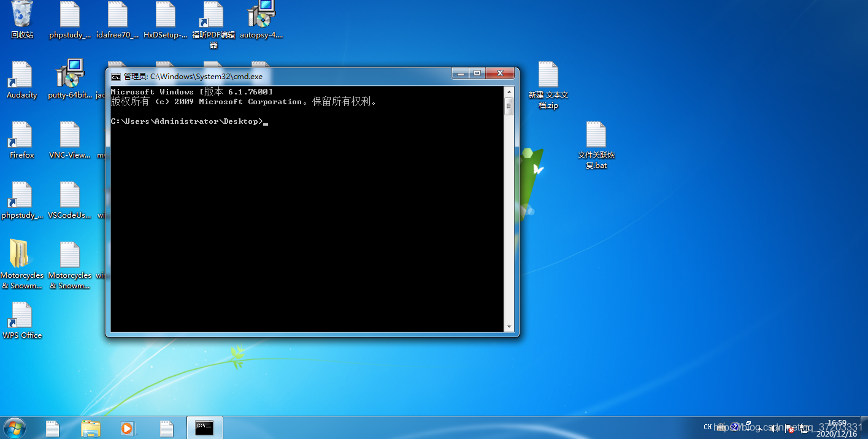
Task: Open the cmd window system menu icon
Action: click(x=115, y=77)
